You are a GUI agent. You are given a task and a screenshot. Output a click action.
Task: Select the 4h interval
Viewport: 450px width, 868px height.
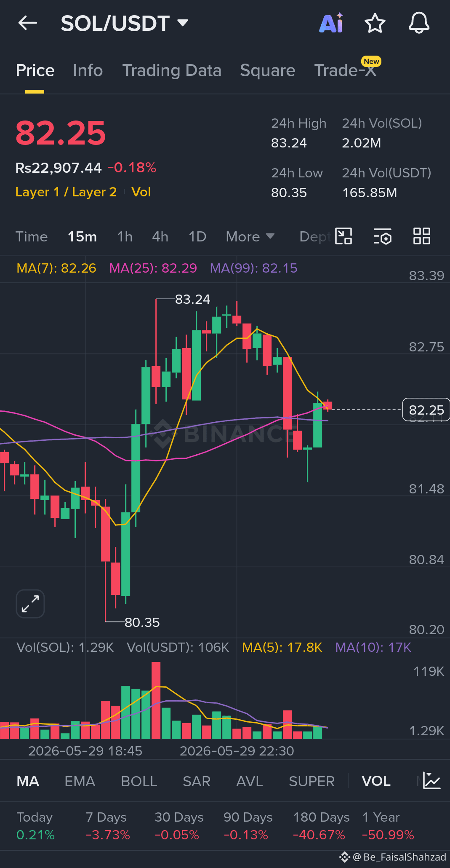[x=160, y=236]
